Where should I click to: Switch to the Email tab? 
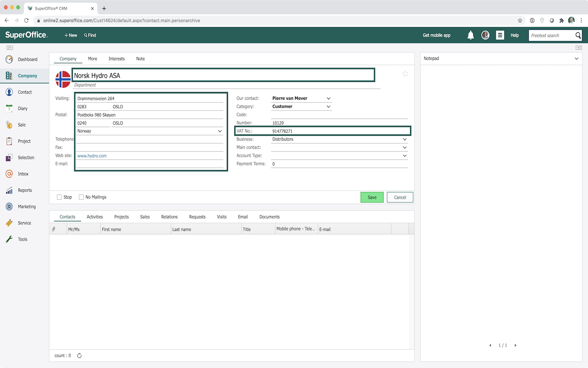(x=243, y=217)
